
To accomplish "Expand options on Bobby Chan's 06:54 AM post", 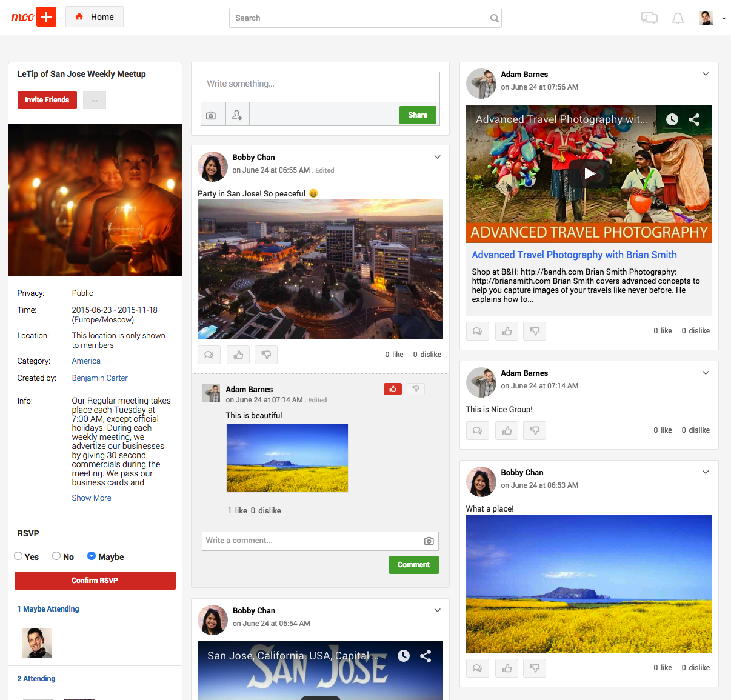I will coord(438,610).
